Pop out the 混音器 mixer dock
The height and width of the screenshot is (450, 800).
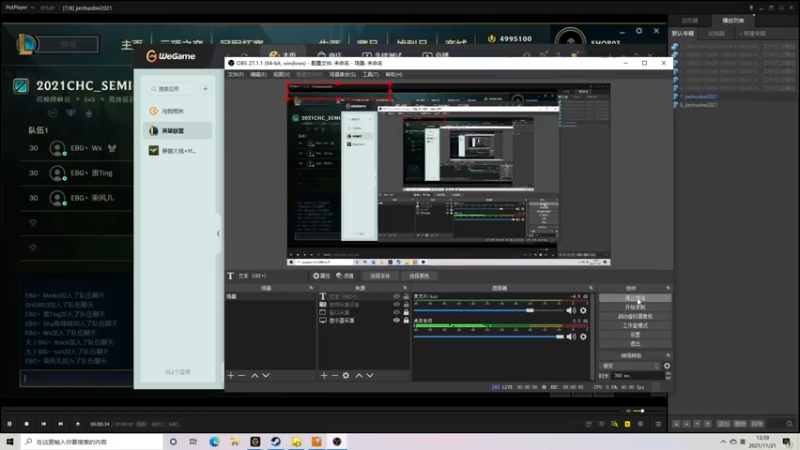pyautogui.click(x=590, y=288)
